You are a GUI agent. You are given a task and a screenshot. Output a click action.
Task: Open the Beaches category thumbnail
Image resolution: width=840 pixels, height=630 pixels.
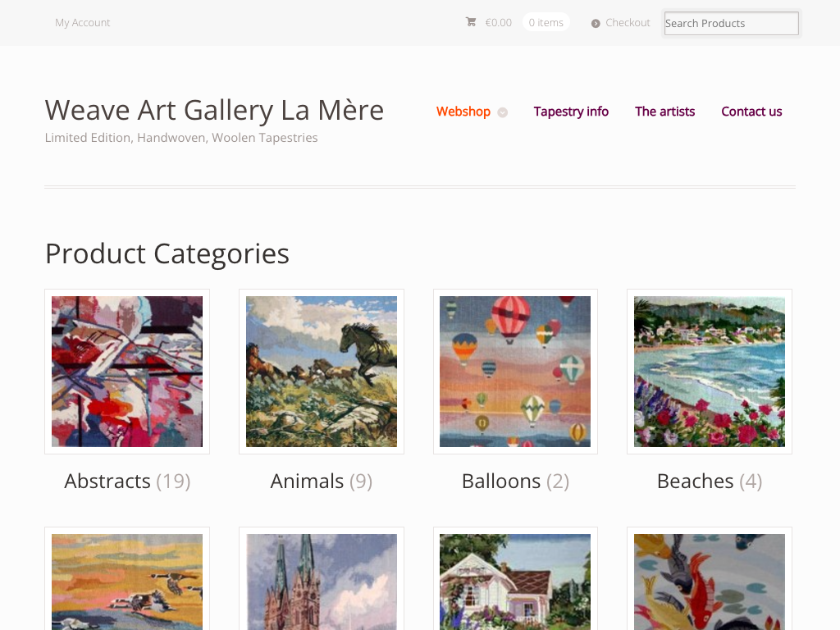[710, 372]
